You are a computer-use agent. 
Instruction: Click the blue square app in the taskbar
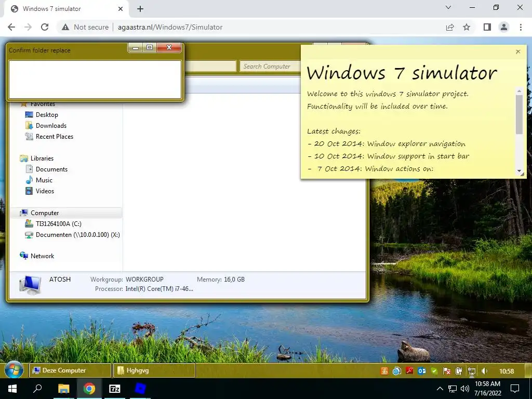(x=140, y=389)
